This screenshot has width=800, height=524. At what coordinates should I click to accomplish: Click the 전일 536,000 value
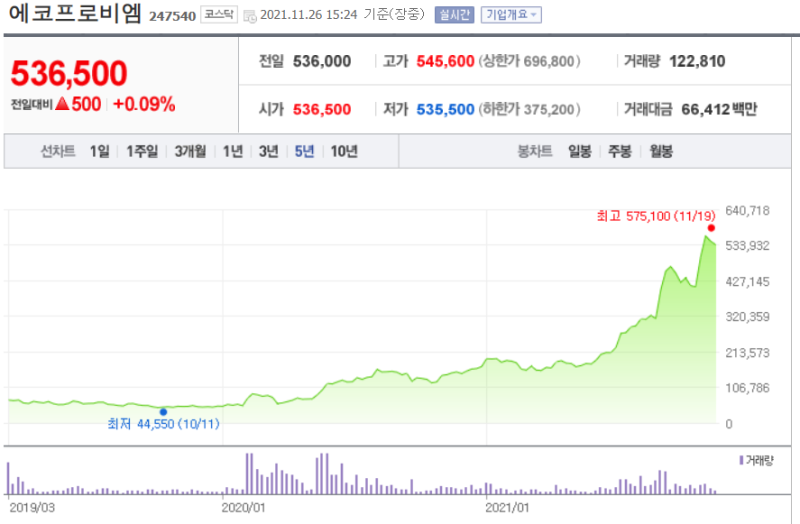tap(322, 61)
